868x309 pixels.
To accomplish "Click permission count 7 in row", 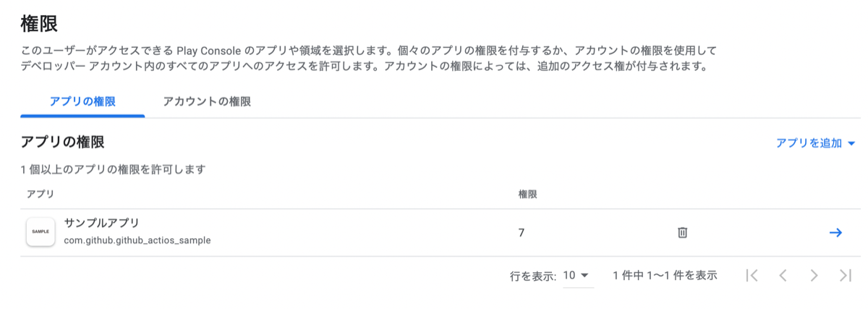I will point(522,232).
